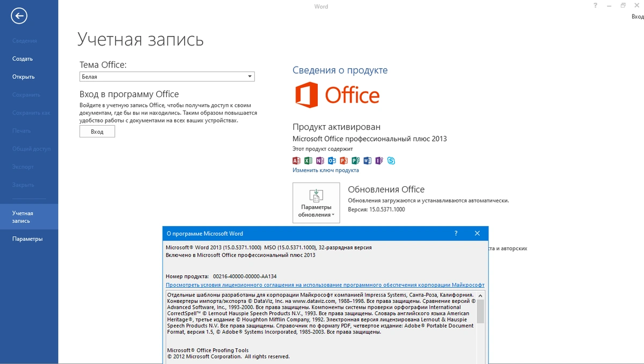Image resolution: width=644 pixels, height=364 pixels.
Task: Click the Обновления Office heading
Action: [x=386, y=190]
